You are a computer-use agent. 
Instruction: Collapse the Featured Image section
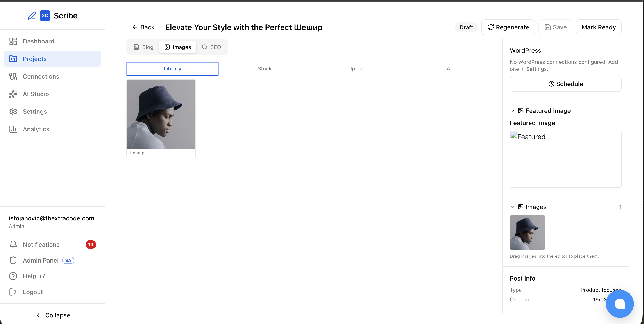pyautogui.click(x=512, y=111)
